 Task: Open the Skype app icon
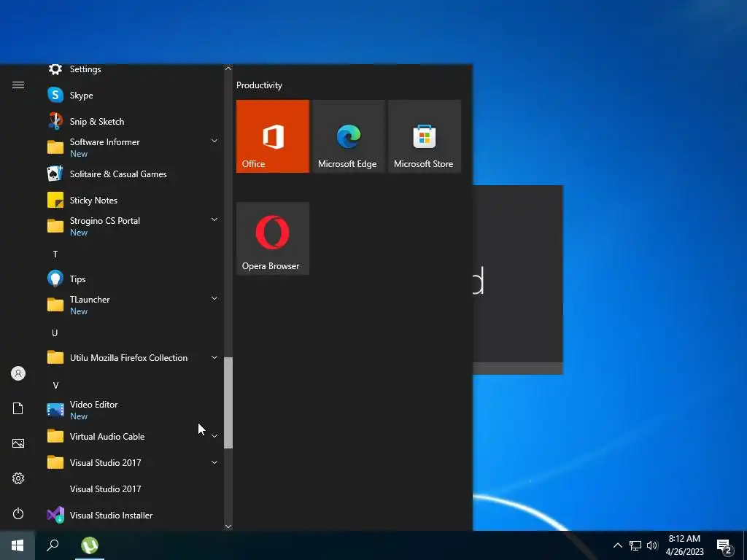[55, 95]
